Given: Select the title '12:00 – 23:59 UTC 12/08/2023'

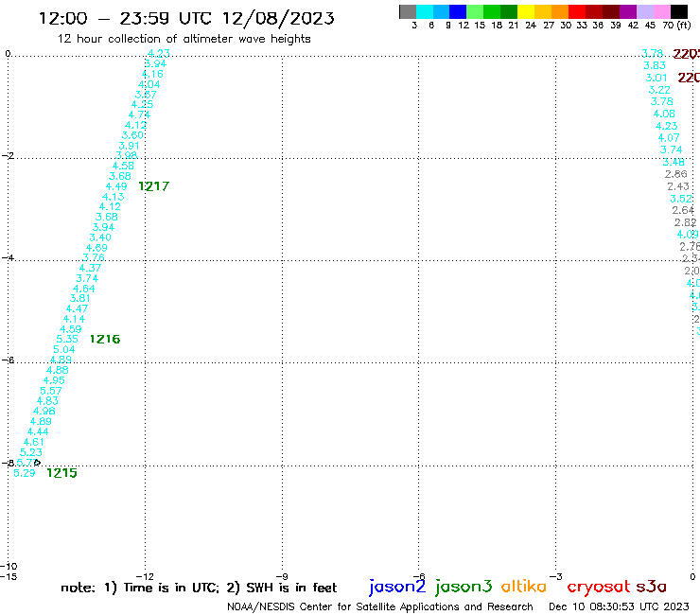Looking at the screenshot, I should tap(186, 18).
